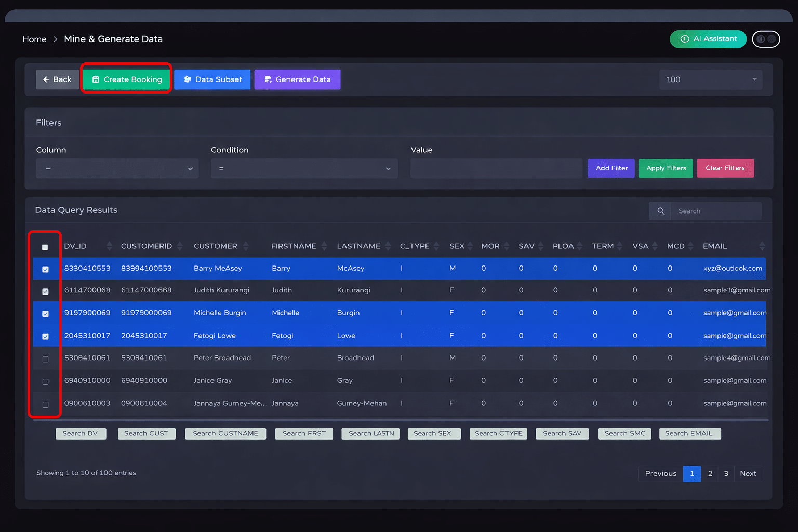Click the sparkle icon on Generate Data

pyautogui.click(x=268, y=79)
